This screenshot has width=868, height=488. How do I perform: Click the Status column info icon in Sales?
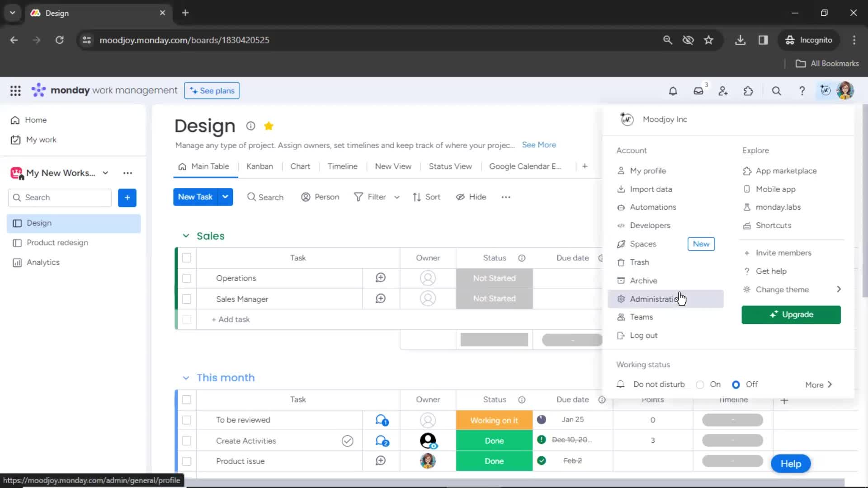522,258
